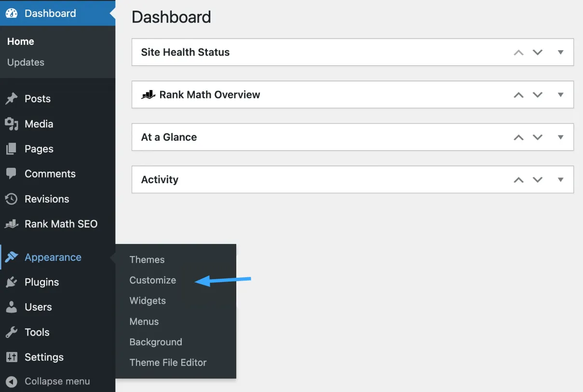Viewport: 583px width, 392px height.
Task: Open the Users menu label
Action: pyautogui.click(x=38, y=307)
